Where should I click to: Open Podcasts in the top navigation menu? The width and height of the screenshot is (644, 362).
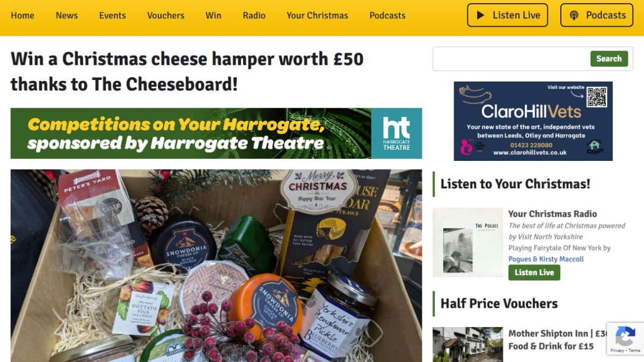(x=387, y=15)
